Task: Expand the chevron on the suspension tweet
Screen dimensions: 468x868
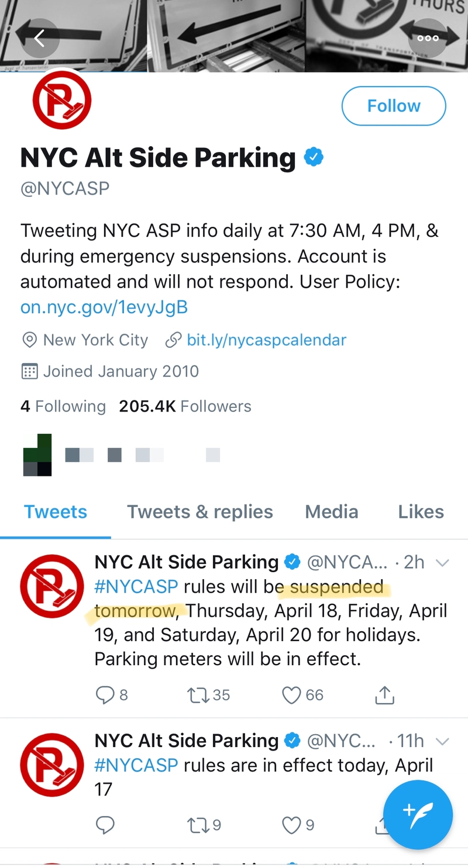Action: (x=443, y=562)
